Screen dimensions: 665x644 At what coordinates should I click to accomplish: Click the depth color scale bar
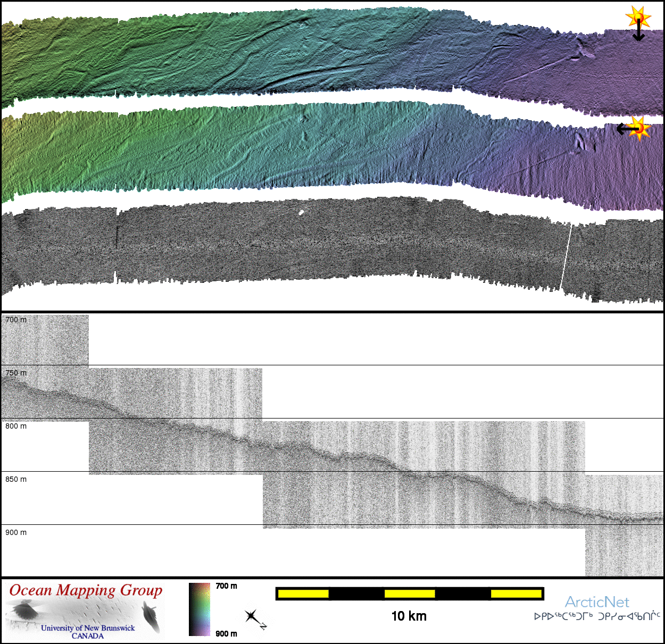[x=199, y=609]
